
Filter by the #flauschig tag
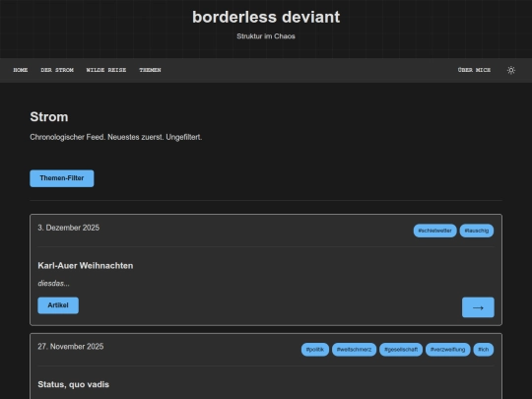pyautogui.click(x=477, y=231)
